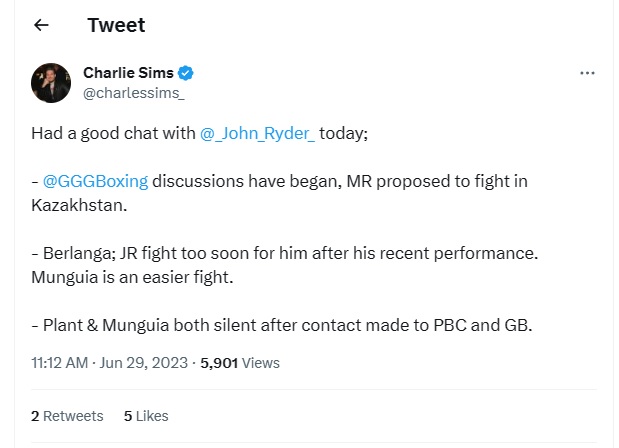Show the 5 Likes list
This screenshot has width=619, height=448.
146,415
